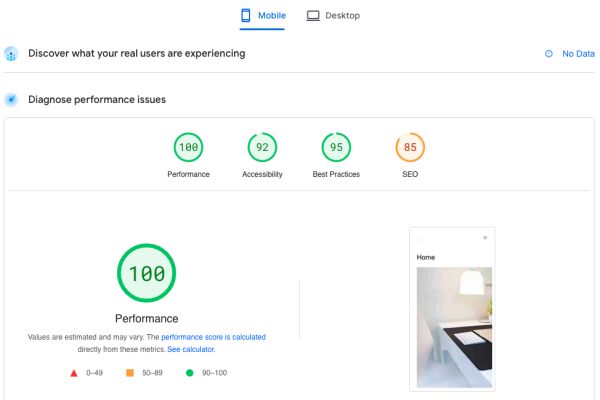Screen dimensions: 600x400
Task: Click the orange square 50–89 legend icon
Action: click(x=130, y=373)
